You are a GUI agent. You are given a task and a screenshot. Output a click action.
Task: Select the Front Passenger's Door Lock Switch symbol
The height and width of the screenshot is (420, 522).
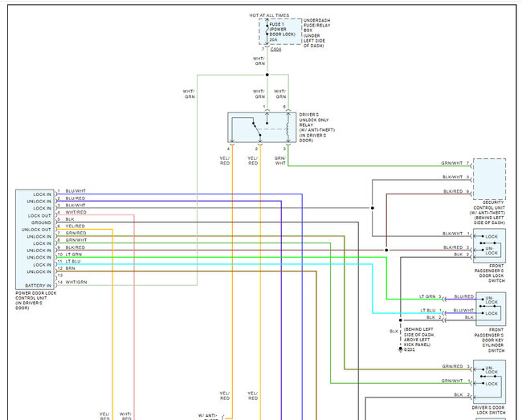(489, 246)
